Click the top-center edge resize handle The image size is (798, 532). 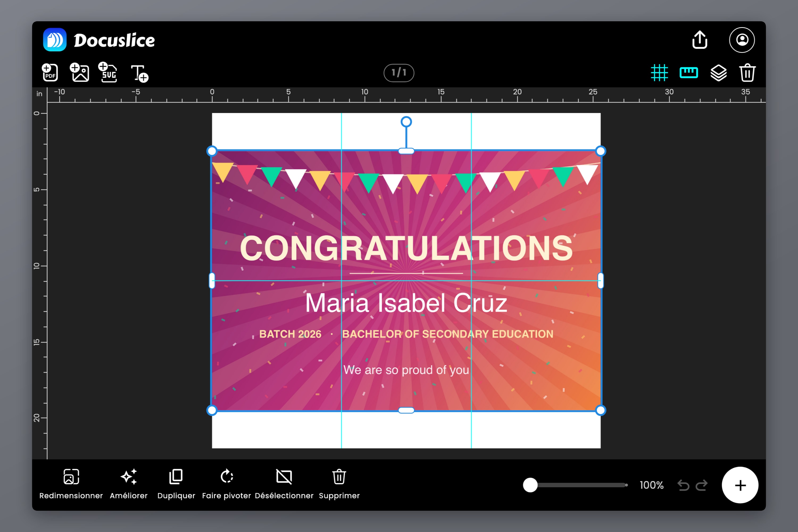[x=406, y=151]
